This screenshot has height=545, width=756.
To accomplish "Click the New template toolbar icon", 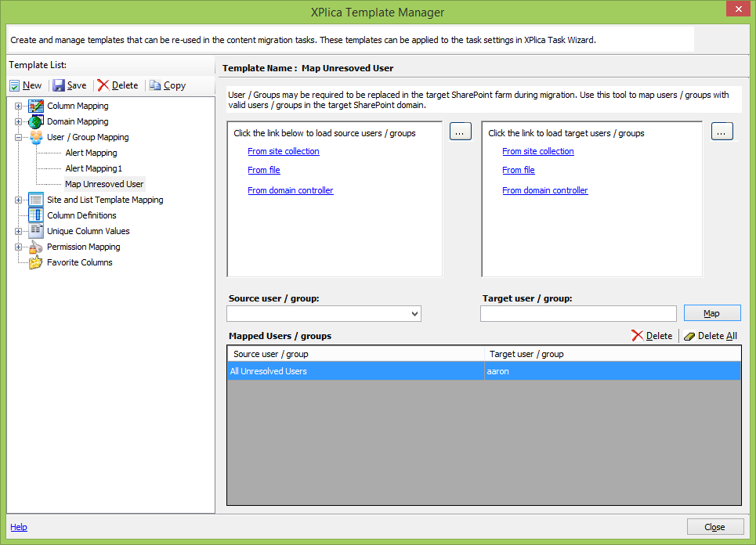I will pos(14,85).
